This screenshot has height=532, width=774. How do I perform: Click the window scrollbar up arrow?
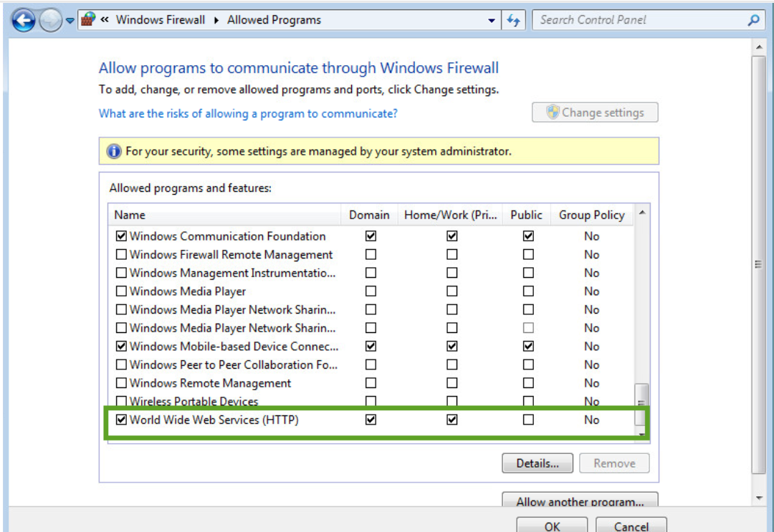(759, 47)
